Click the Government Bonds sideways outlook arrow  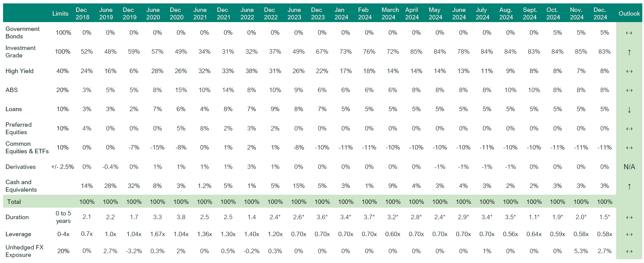click(629, 33)
